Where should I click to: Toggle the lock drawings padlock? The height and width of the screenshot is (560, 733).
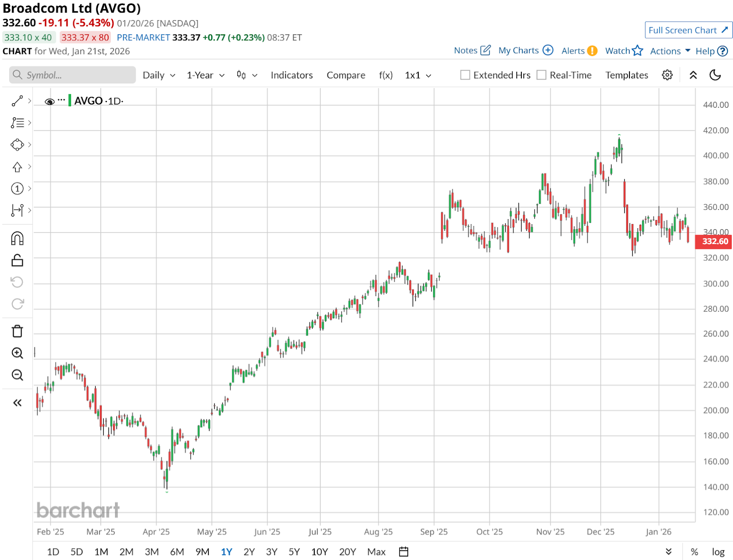coord(17,260)
